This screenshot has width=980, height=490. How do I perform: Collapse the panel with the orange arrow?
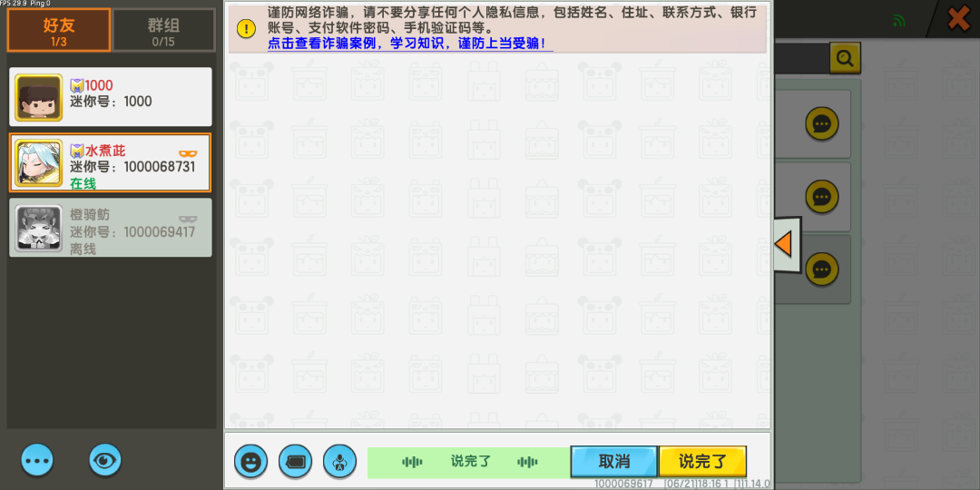pos(784,244)
